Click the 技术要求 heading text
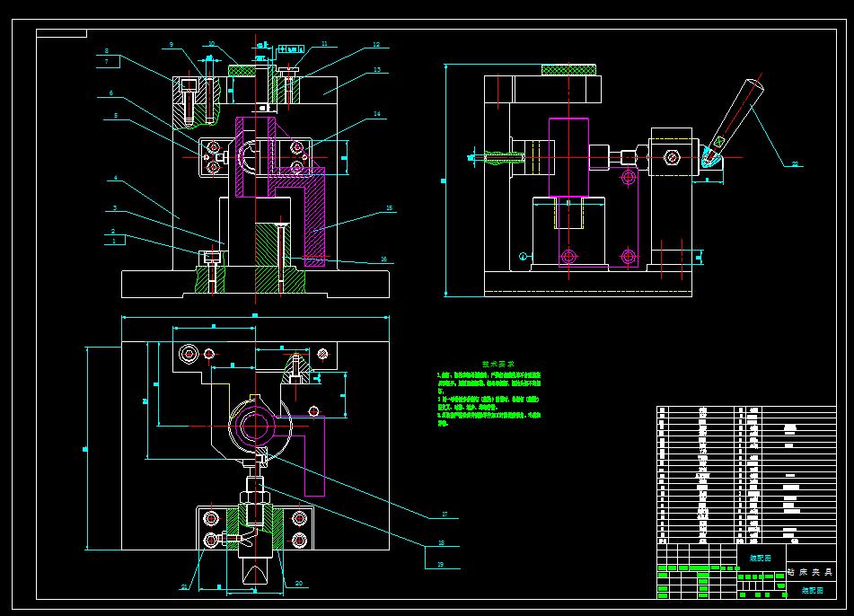 coord(498,364)
